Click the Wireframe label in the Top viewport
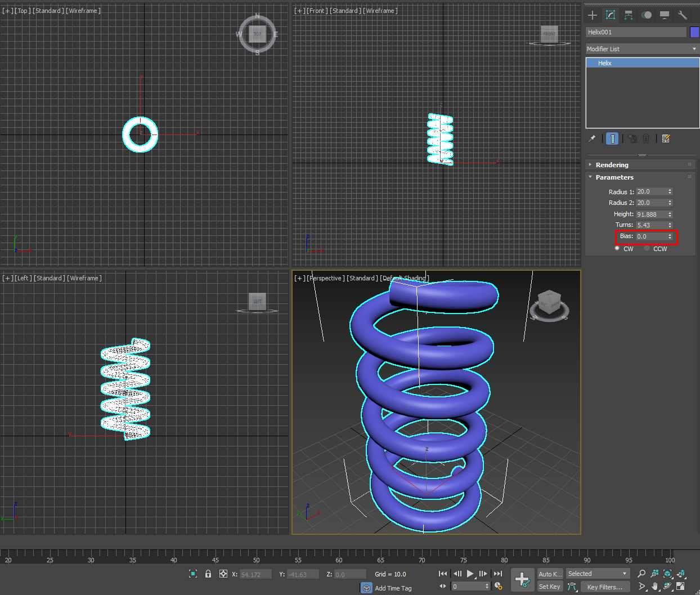700x595 pixels. tap(83, 10)
